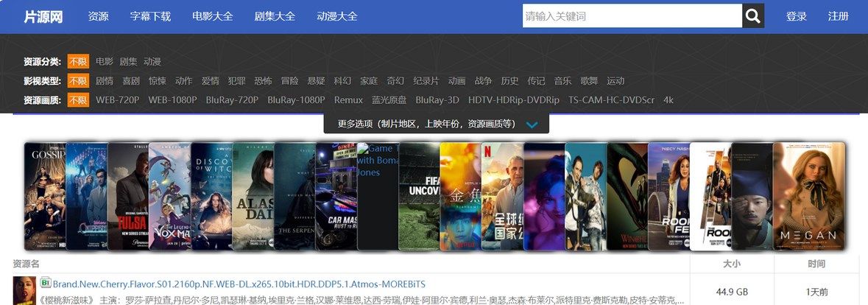Choose 犯罪 genre filter
This screenshot has height=305, width=868.
[x=237, y=81]
